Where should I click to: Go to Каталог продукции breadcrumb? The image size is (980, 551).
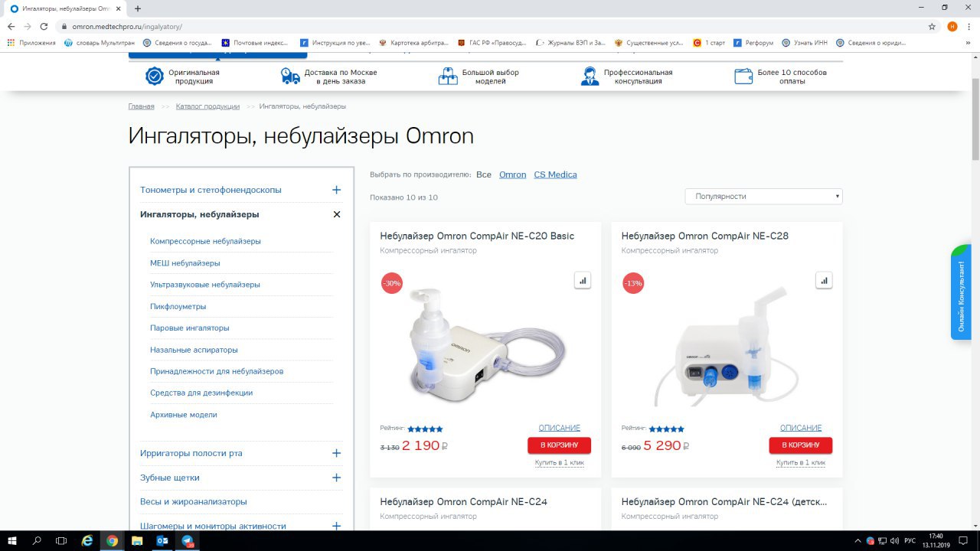click(207, 106)
